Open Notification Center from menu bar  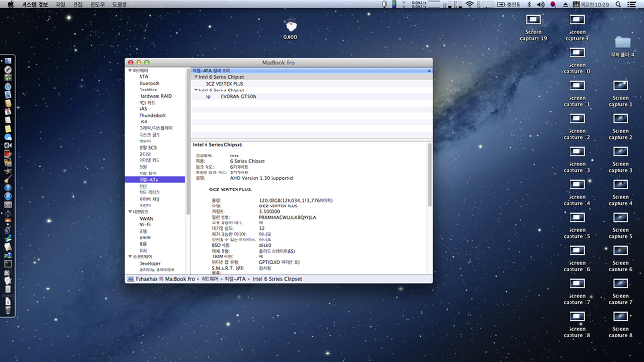[632, 4]
